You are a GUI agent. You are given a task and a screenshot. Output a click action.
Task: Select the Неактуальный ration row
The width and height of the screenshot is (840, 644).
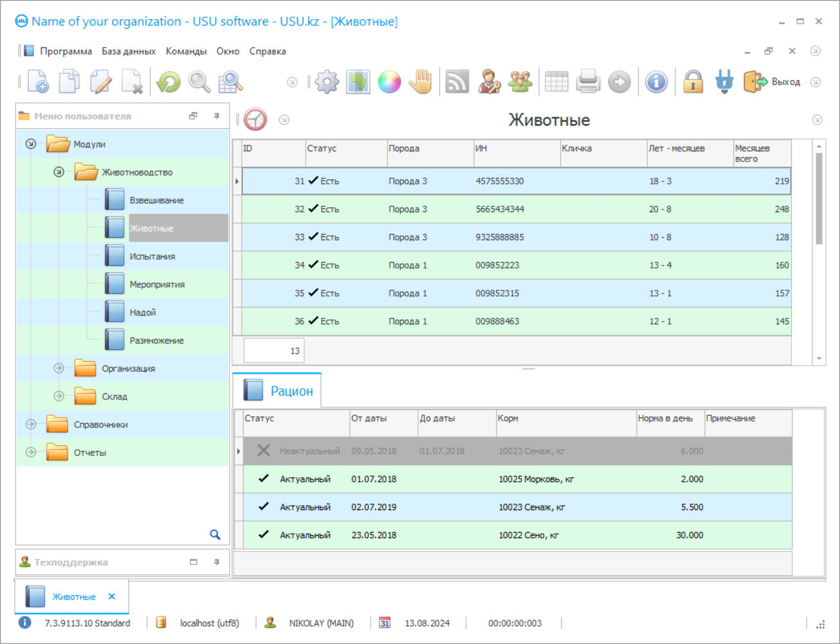coord(517,451)
